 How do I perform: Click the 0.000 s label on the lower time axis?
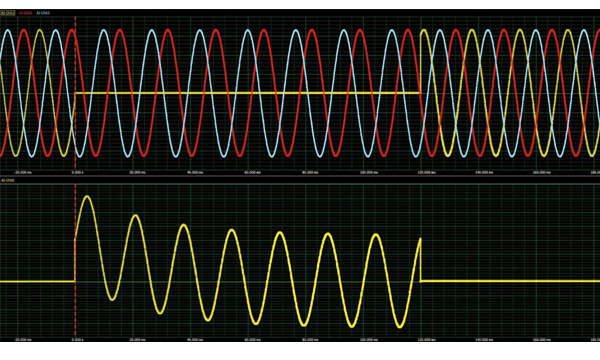click(77, 339)
